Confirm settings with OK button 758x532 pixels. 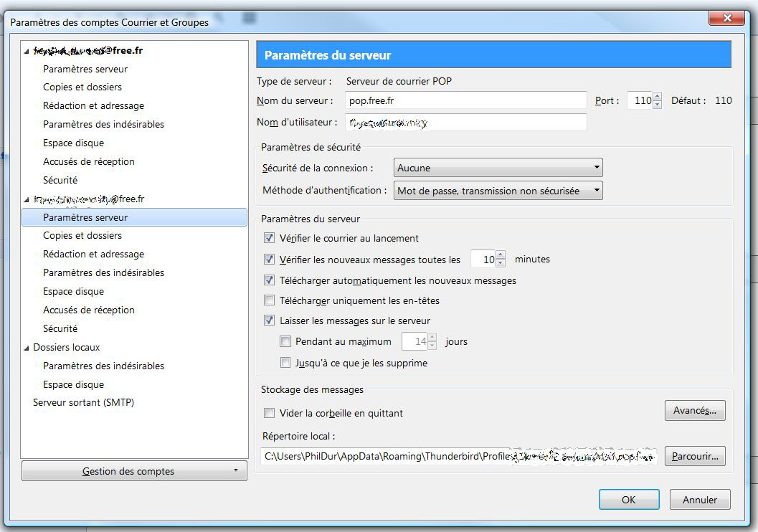tap(628, 500)
